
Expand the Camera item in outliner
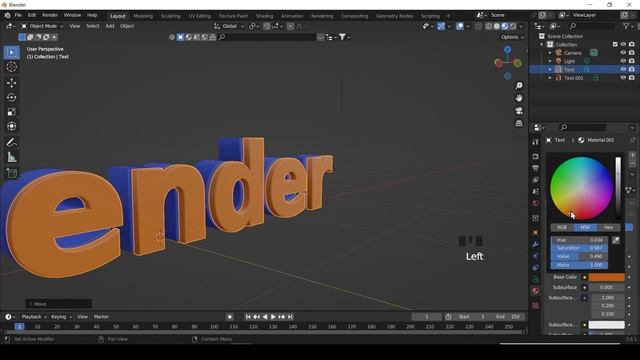tap(550, 53)
